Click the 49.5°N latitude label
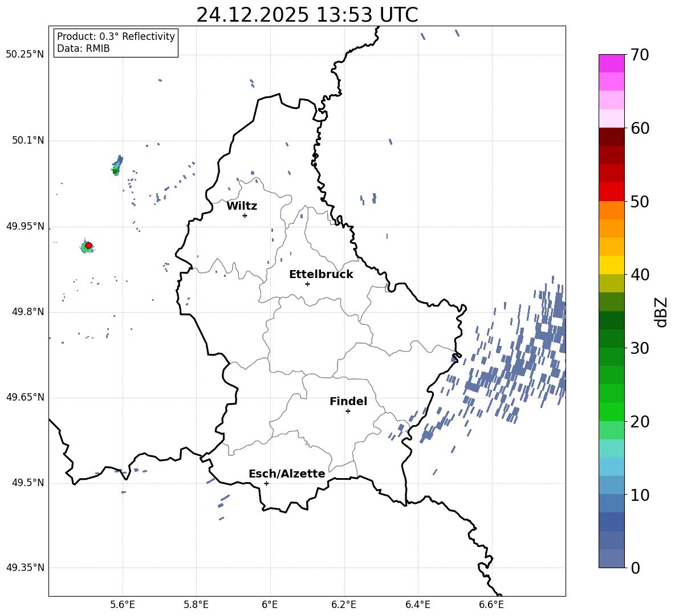Screen dimensions: 675x616 (27, 483)
